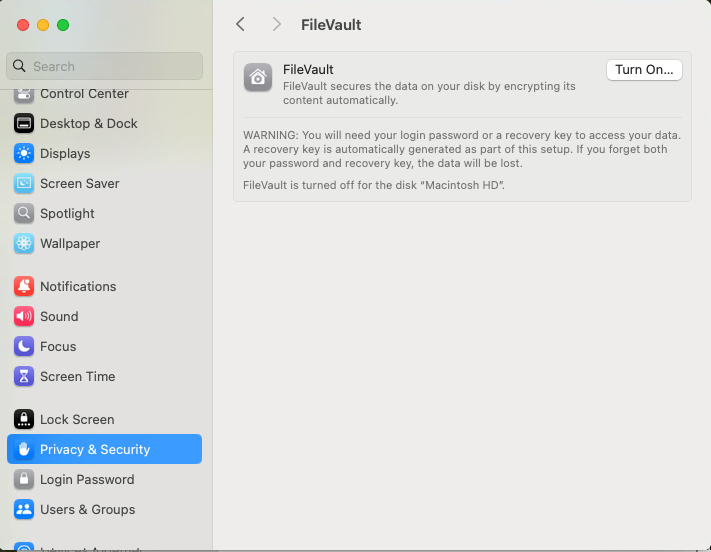
Task: Select the Displays sun icon
Action: 24,153
